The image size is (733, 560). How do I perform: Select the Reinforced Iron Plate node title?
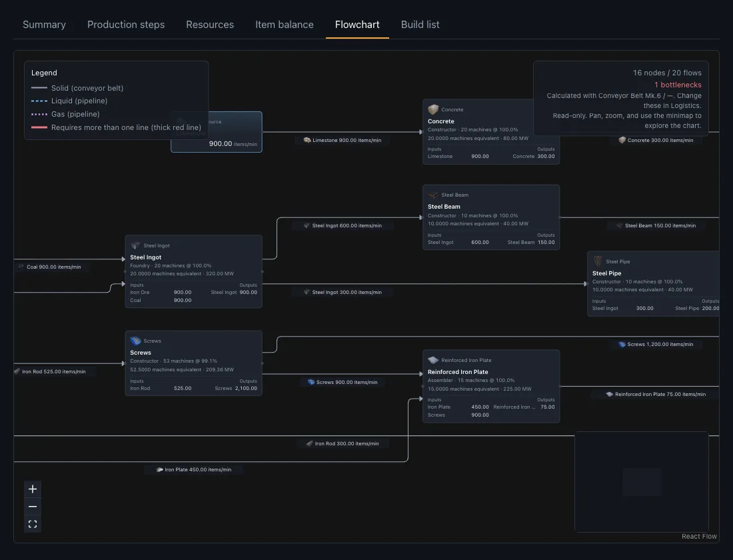(x=458, y=372)
